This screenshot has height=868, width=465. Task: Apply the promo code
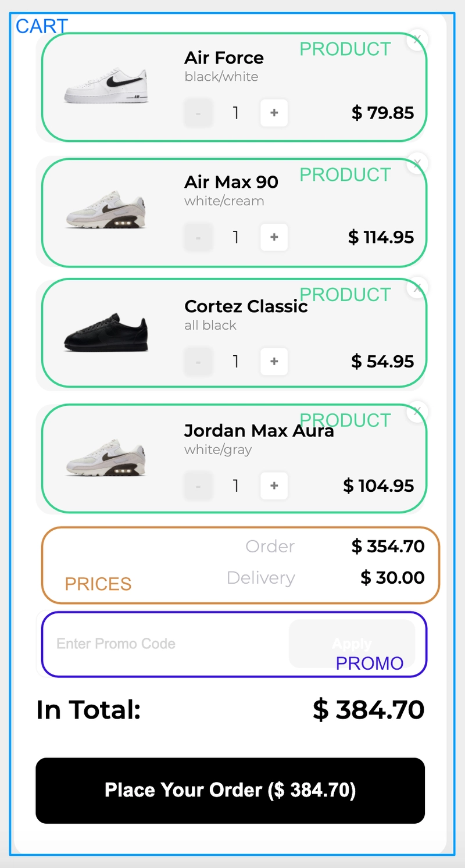coord(352,644)
